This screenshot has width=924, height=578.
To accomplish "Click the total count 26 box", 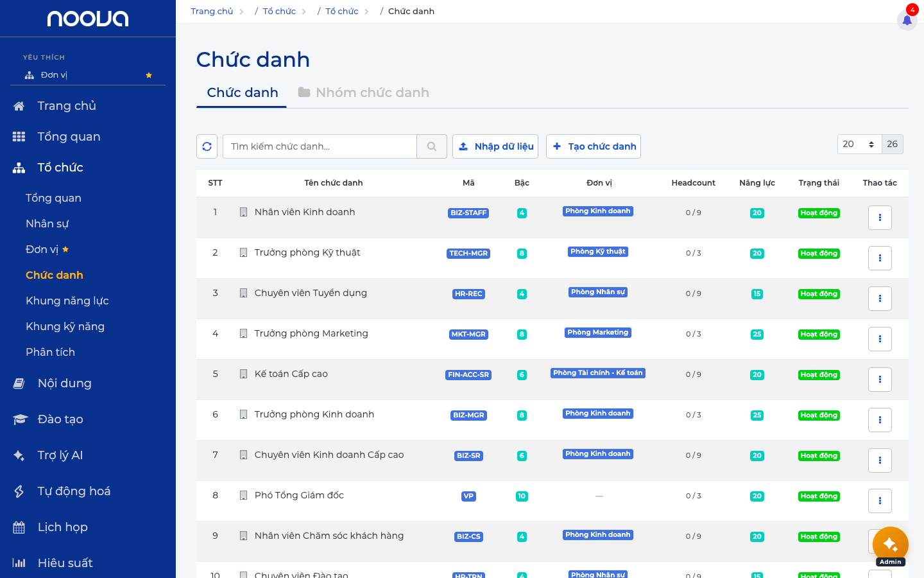I will [893, 144].
